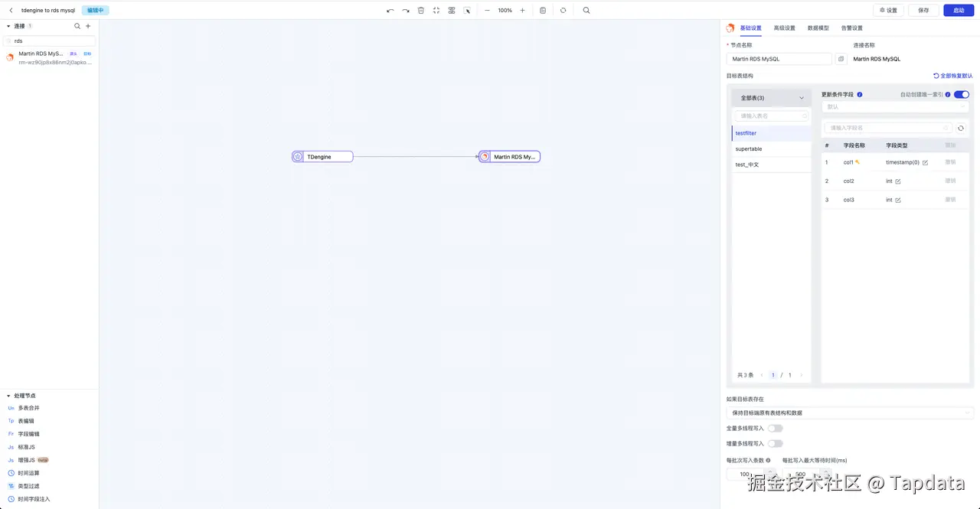Focus the 请输入表名 search field
The image size is (980, 509).
(771, 116)
